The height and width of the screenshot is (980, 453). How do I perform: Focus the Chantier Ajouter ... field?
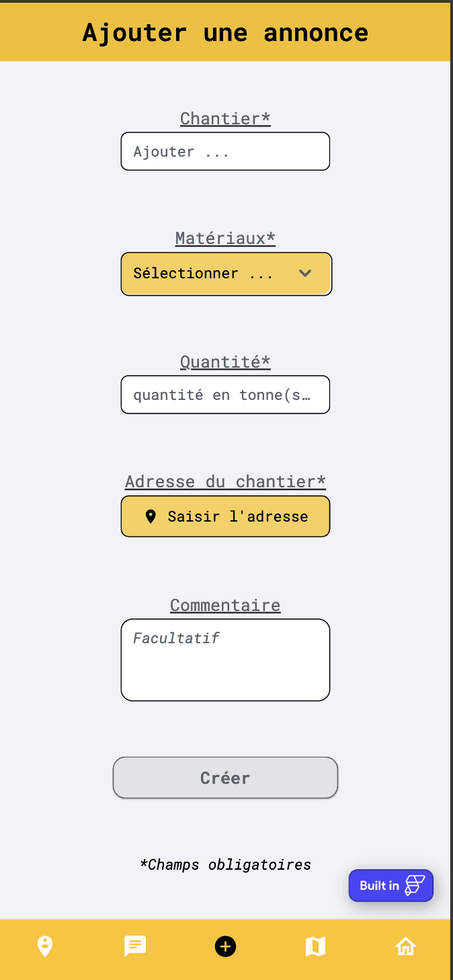point(225,151)
